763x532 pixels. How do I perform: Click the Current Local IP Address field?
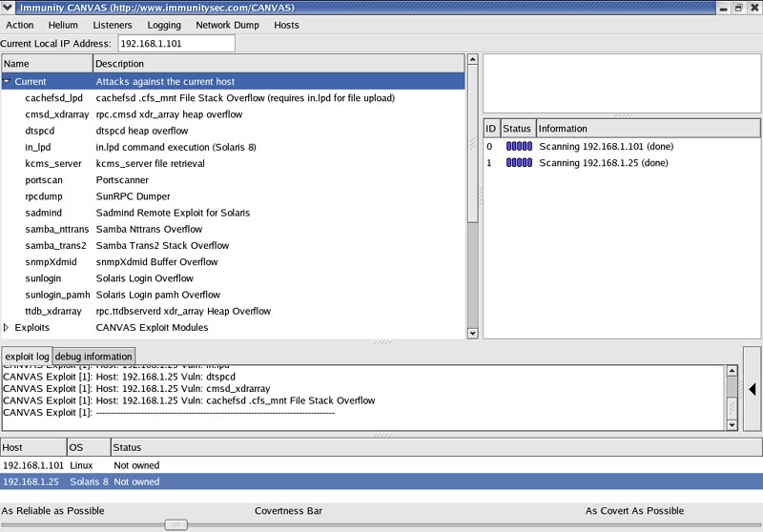tap(176, 43)
